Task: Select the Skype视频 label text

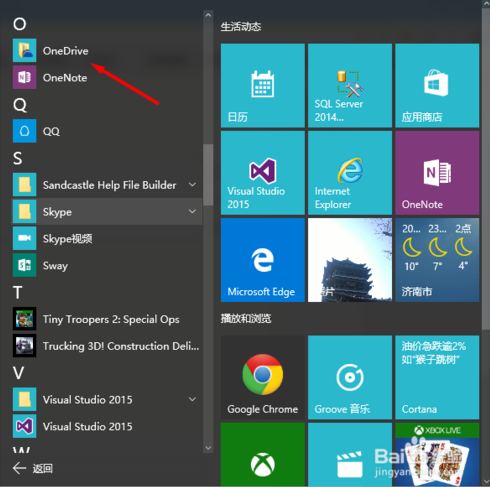Action: 67,239
